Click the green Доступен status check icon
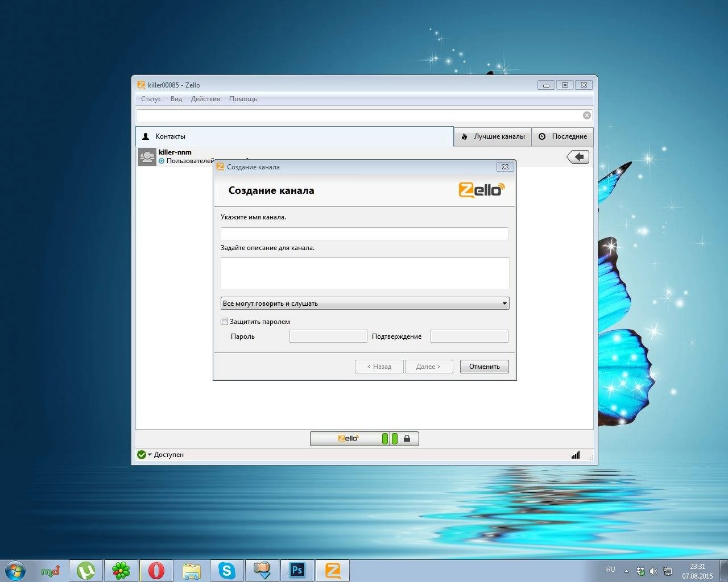Viewport: 728px width, 582px height. pyautogui.click(x=142, y=455)
